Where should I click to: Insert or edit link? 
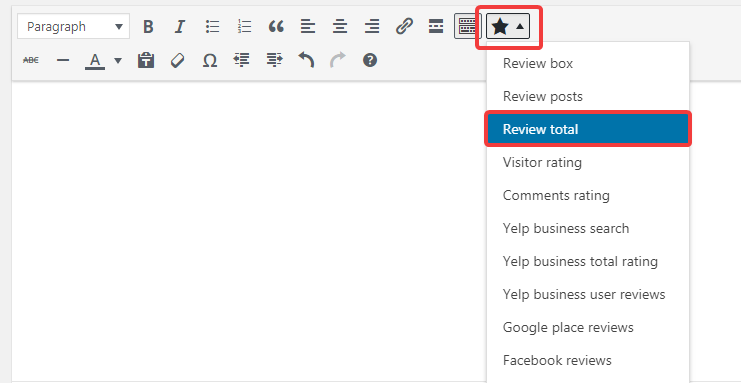coord(404,26)
